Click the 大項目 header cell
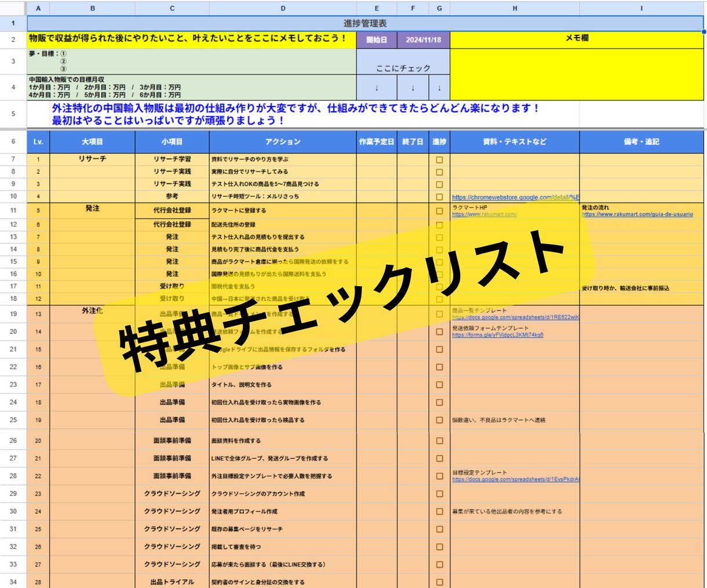Image resolution: width=707 pixels, height=588 pixels. pyautogui.click(x=93, y=142)
